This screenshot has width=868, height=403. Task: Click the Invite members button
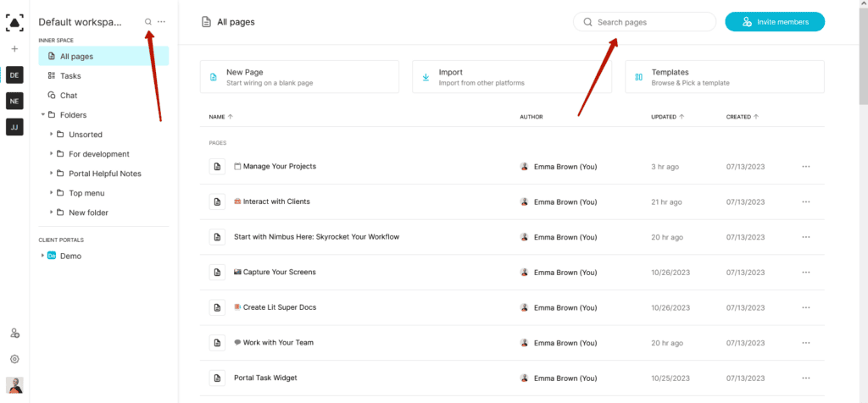[775, 22]
